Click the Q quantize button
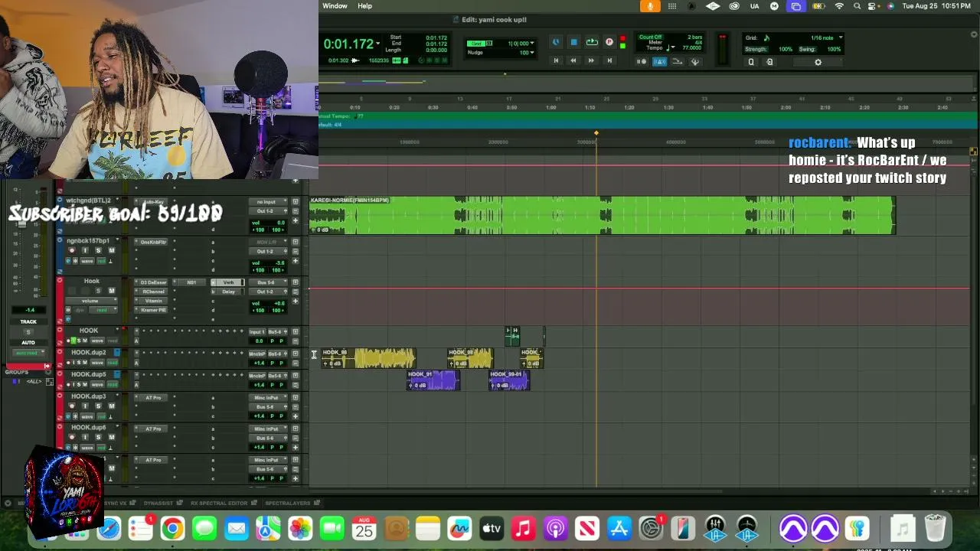Screen dimensions: 980x551 tap(751, 62)
